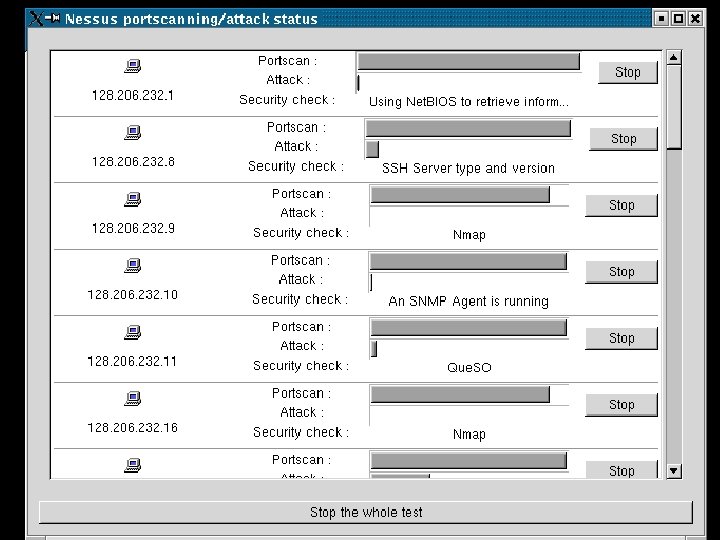Stop scanning host 128.206.232.16
720x540 pixels.
click(x=621, y=405)
